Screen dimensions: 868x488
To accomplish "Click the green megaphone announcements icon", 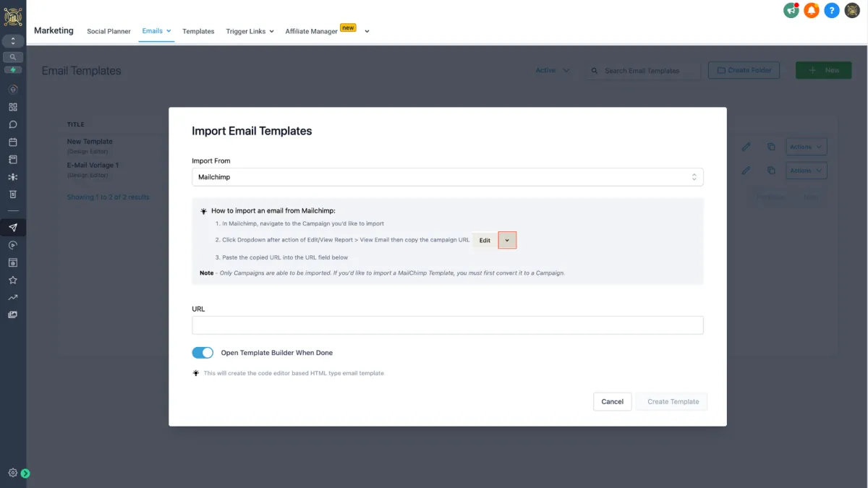I will coord(791,11).
